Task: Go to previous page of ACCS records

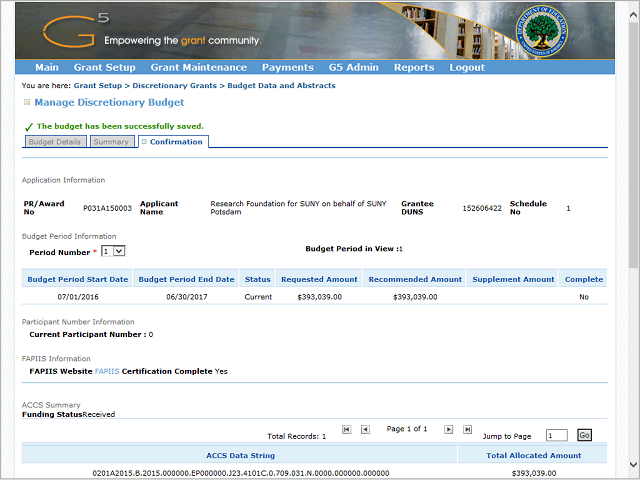Action: click(x=365, y=429)
